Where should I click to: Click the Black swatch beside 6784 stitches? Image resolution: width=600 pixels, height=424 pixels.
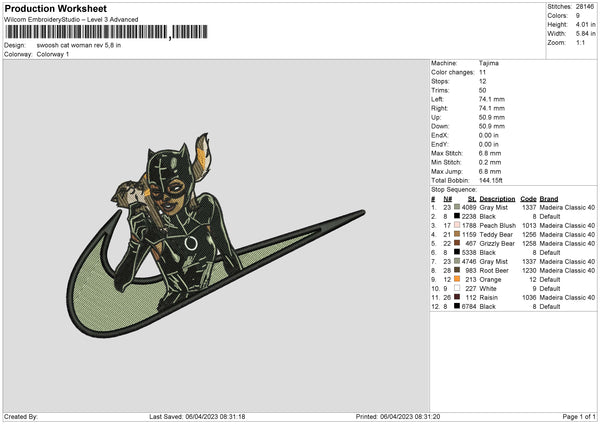pyautogui.click(x=457, y=306)
